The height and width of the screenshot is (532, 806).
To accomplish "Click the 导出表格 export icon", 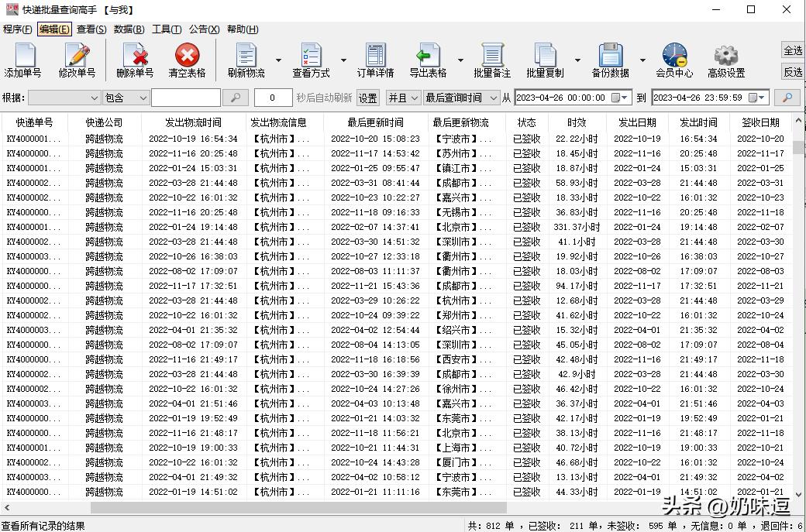I will click(x=428, y=60).
